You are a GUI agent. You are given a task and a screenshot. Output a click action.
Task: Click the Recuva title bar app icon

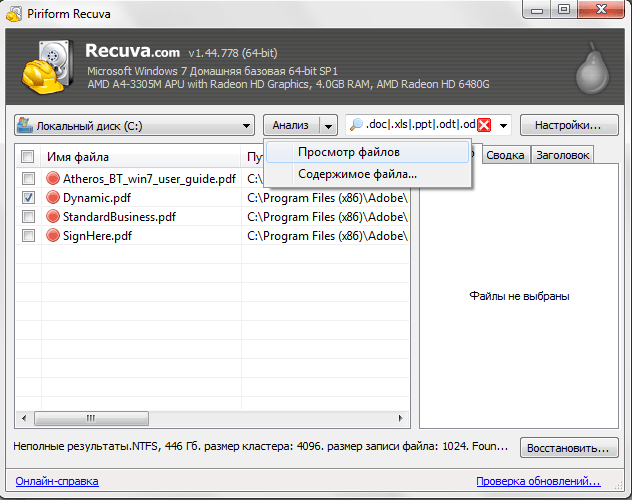pyautogui.click(x=14, y=14)
